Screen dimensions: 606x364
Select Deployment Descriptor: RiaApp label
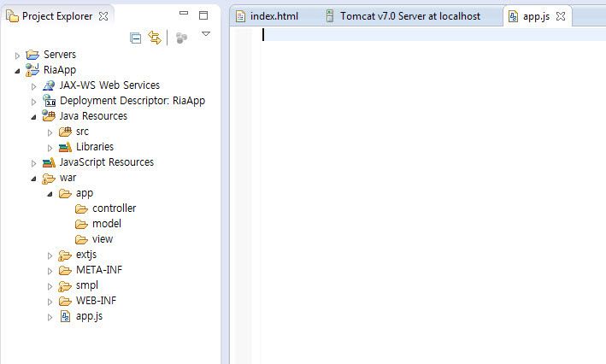[132, 101]
